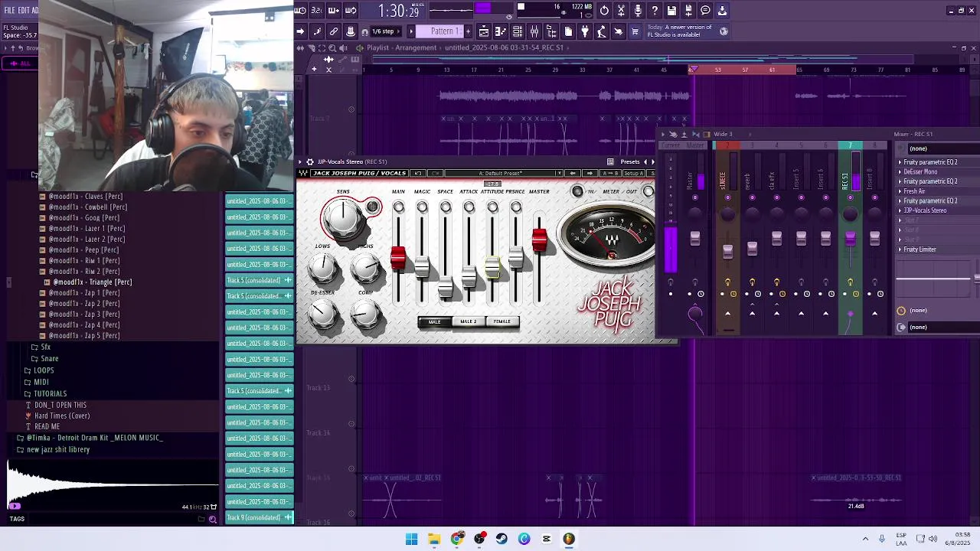Open File Explorer from the Windows taskbar
980x551 pixels.
point(434,539)
